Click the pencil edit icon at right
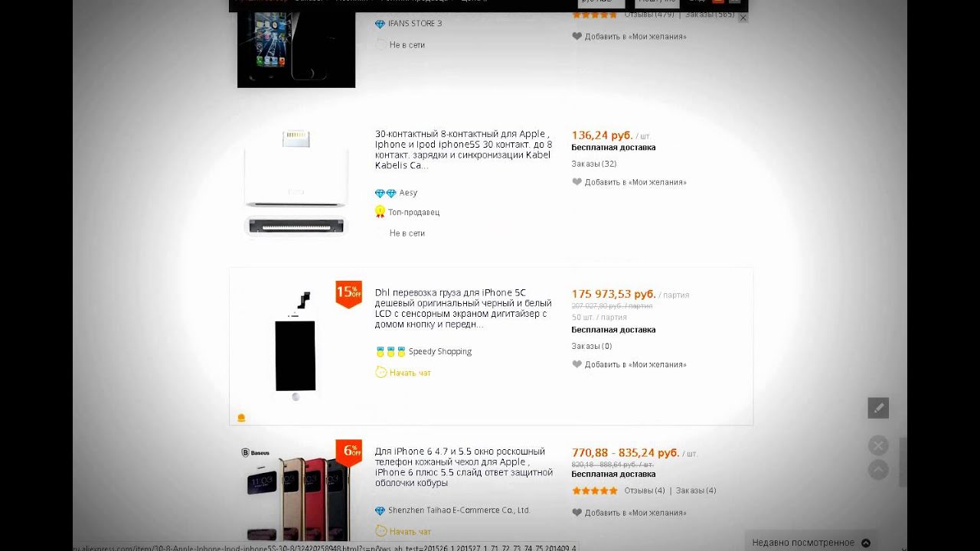This screenshot has height=551, width=980. [x=878, y=408]
